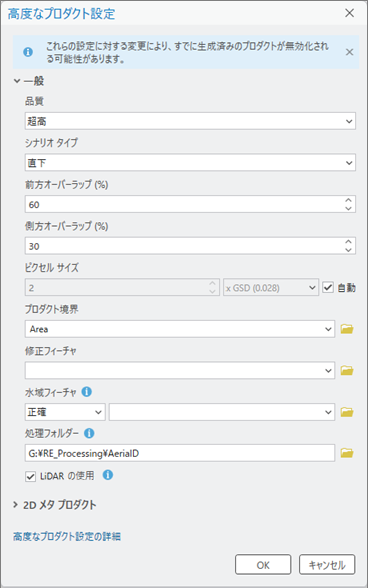Open 高度なプロダクト設定の詳細 link

pyautogui.click(x=67, y=536)
